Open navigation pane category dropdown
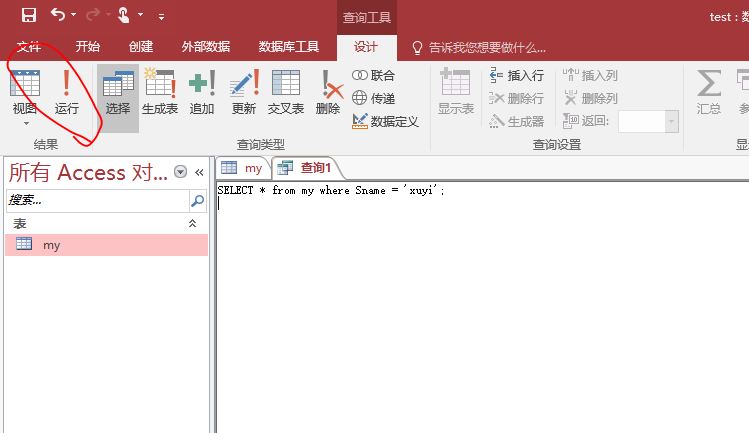The width and height of the screenshot is (749, 433). coord(181,172)
